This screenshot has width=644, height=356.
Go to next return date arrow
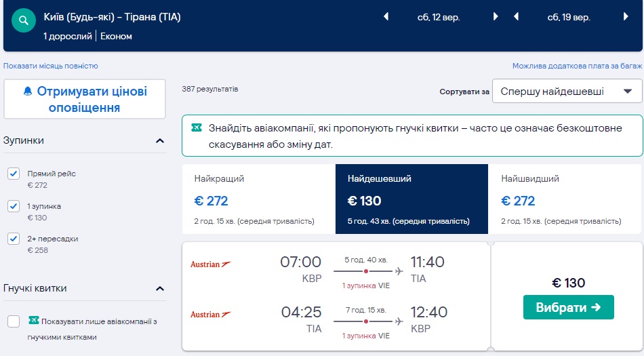click(625, 17)
